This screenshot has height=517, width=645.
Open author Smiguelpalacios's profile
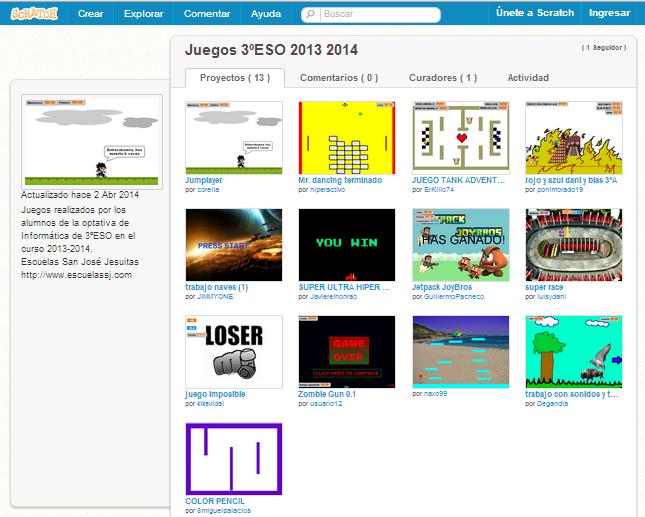[224, 510]
